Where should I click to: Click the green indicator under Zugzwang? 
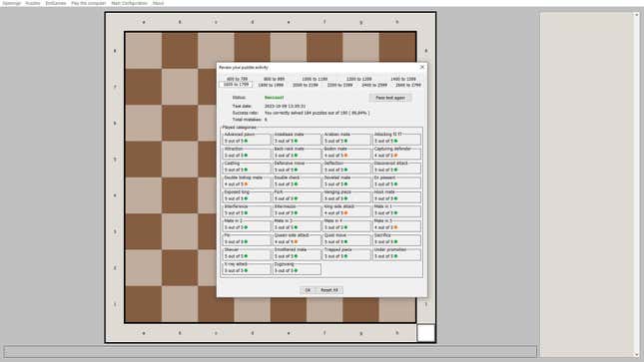point(296,270)
